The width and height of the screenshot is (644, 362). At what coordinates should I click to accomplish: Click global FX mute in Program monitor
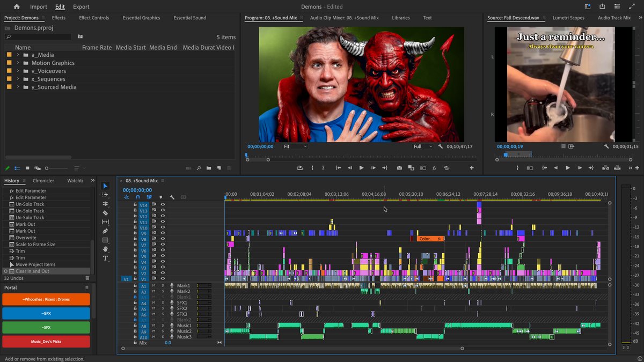click(434, 168)
